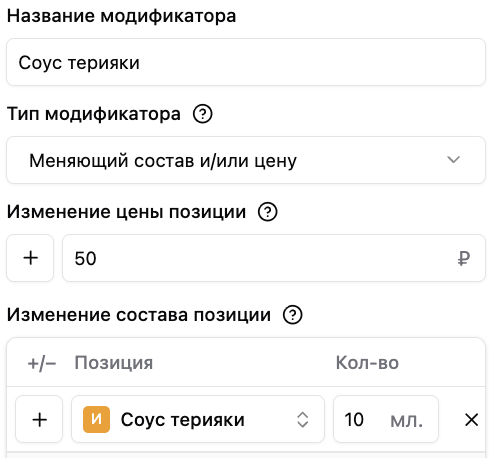The width and height of the screenshot is (494, 458).
Task: Click the Кол-во column header
Action: coord(367,362)
